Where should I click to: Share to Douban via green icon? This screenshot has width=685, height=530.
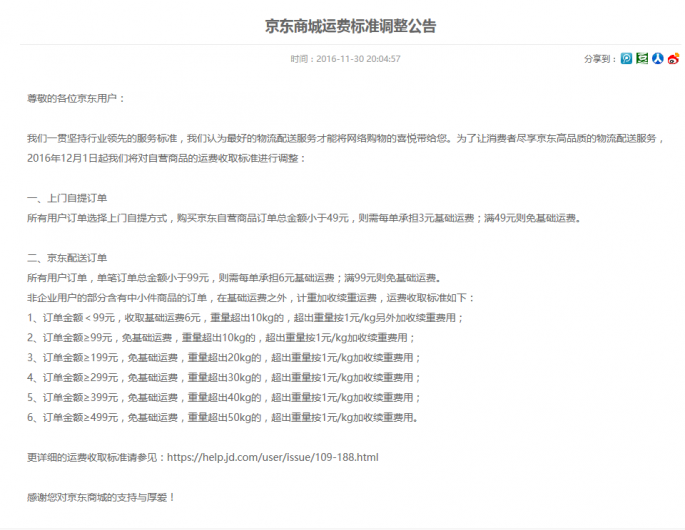[x=642, y=59]
